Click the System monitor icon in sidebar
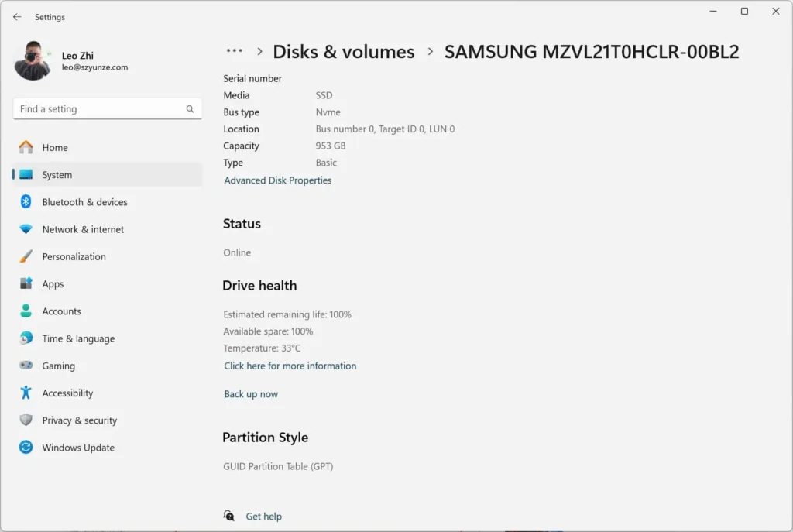Viewport: 793px width, 532px height. click(x=26, y=174)
